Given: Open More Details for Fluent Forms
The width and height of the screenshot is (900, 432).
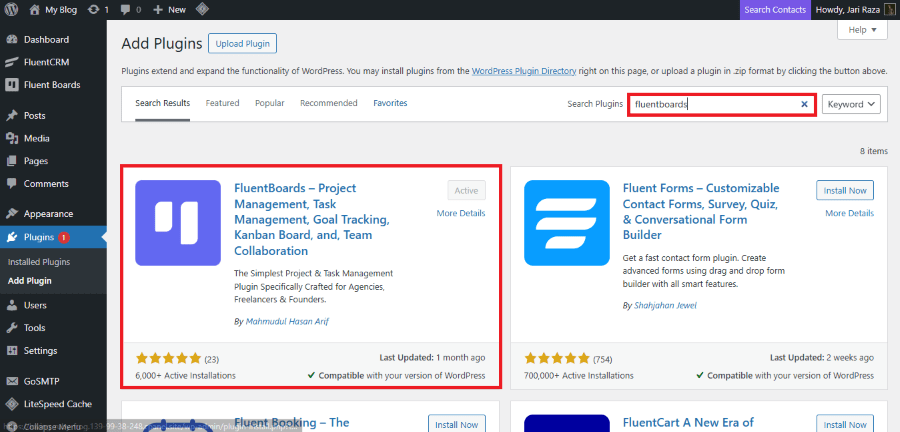Looking at the screenshot, I should coord(849,213).
